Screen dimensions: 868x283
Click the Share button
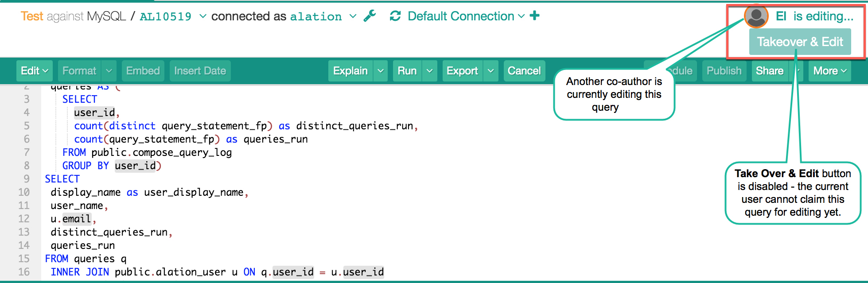coord(770,71)
